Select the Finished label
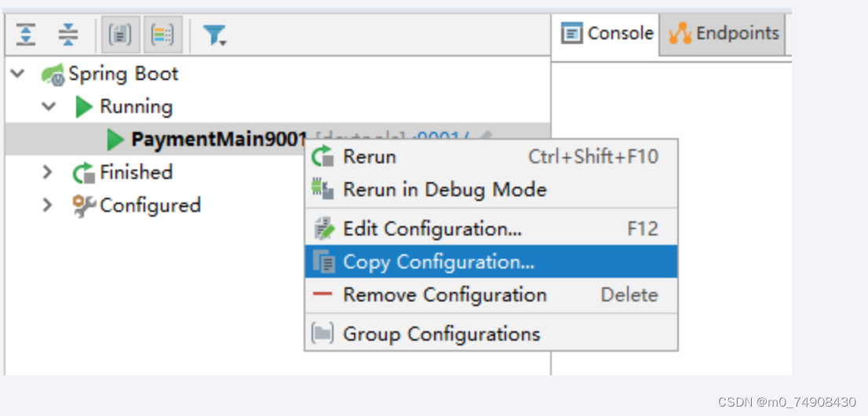 (137, 172)
